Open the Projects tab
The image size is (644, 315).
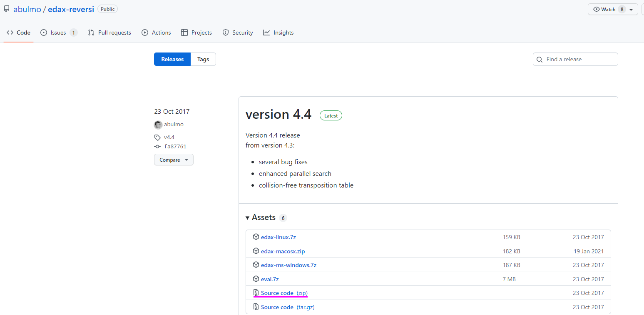[196, 32]
